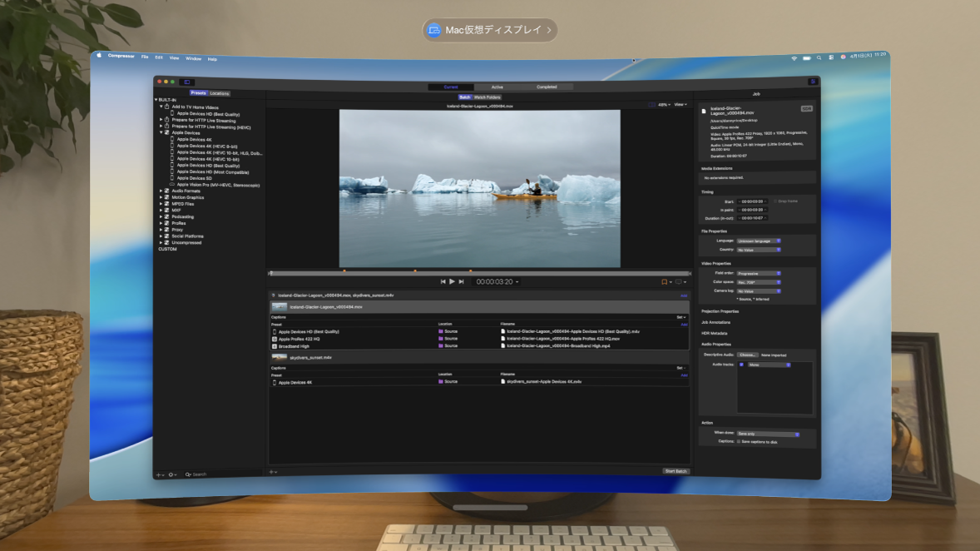Open the Field order dropdown showing Progressive
Screen dimensions: 980x551
pyautogui.click(x=759, y=272)
